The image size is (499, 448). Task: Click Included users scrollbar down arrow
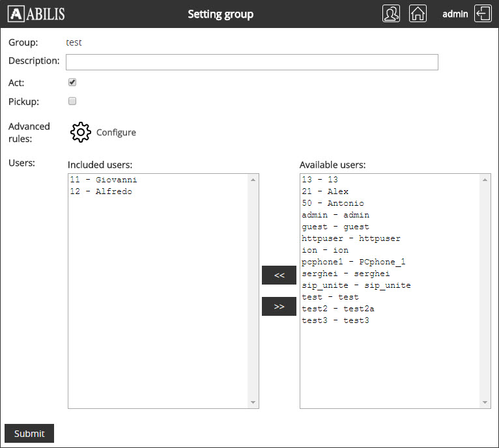(x=253, y=402)
